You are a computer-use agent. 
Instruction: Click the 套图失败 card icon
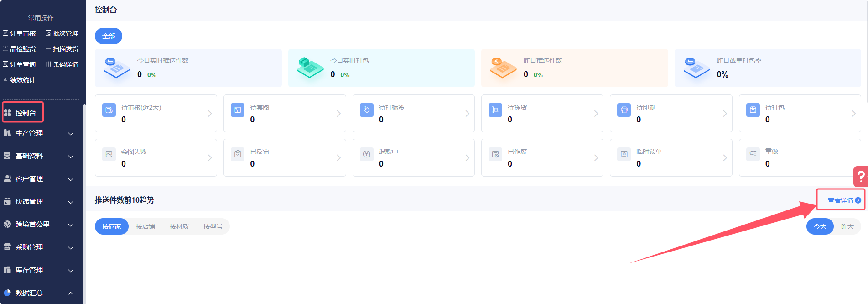(109, 154)
